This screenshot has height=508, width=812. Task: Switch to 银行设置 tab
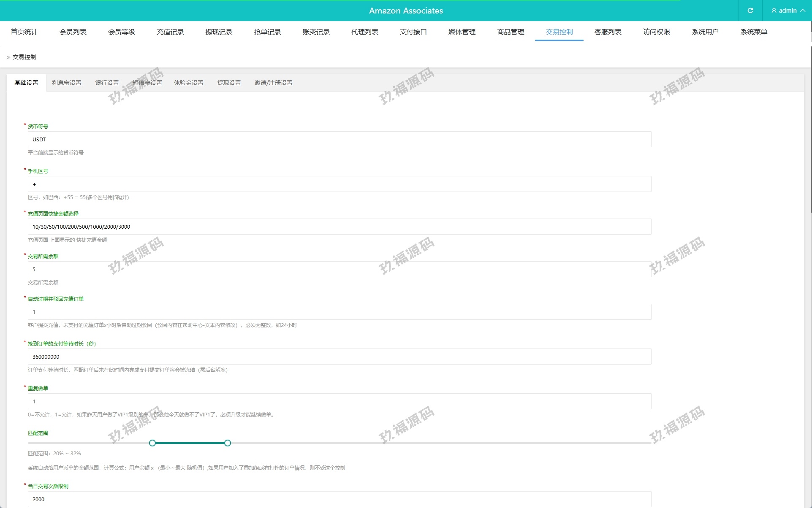coord(107,83)
